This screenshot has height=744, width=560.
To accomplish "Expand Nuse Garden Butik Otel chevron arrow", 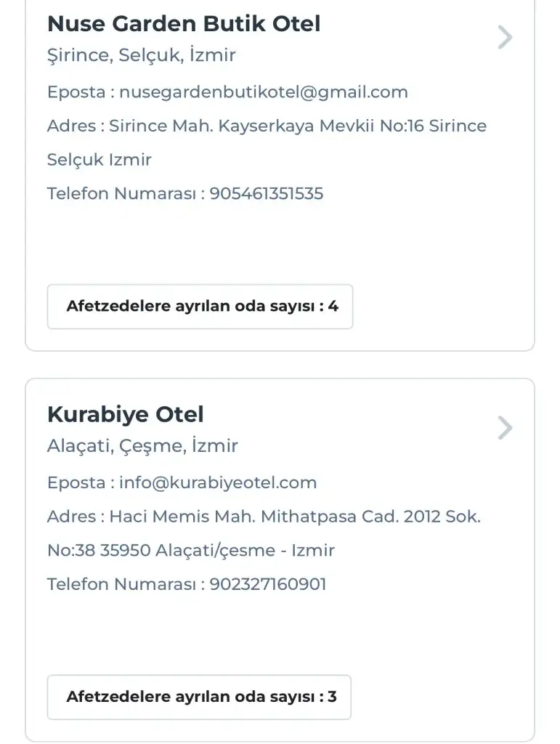I will click(x=505, y=37).
